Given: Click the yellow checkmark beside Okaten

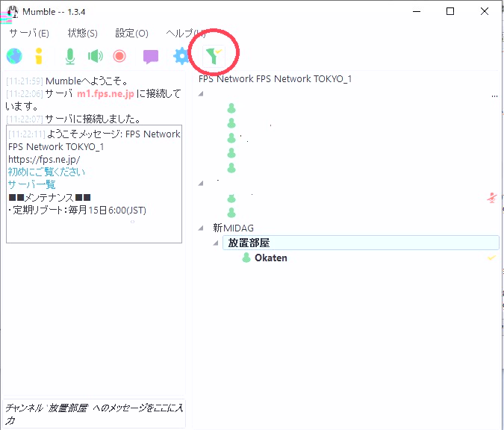Looking at the screenshot, I should pos(492,258).
